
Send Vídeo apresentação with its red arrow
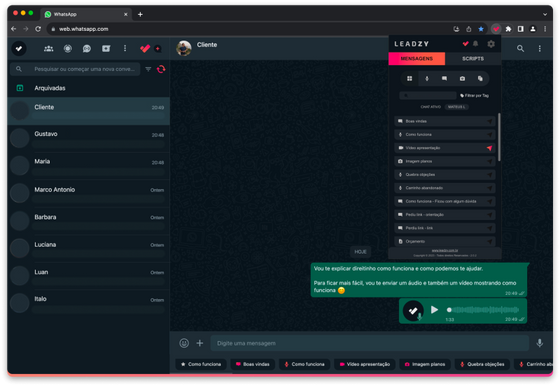[x=490, y=148]
